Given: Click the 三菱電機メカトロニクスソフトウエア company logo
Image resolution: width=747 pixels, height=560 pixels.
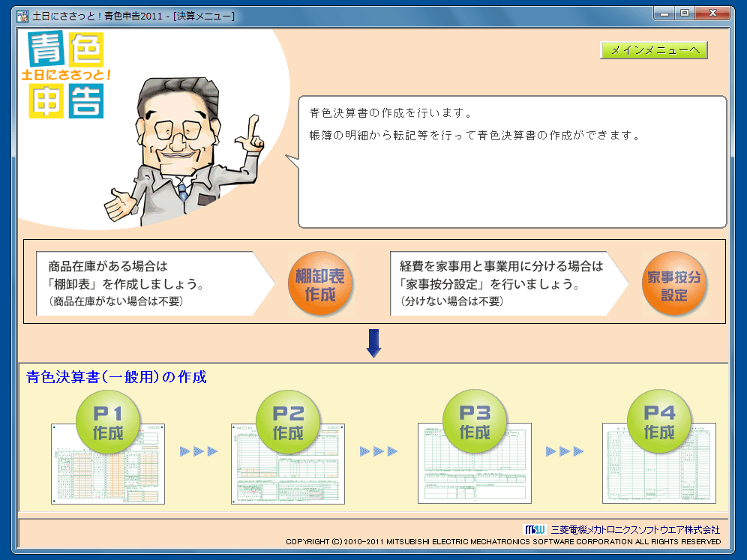Looking at the screenshot, I should point(535,529).
